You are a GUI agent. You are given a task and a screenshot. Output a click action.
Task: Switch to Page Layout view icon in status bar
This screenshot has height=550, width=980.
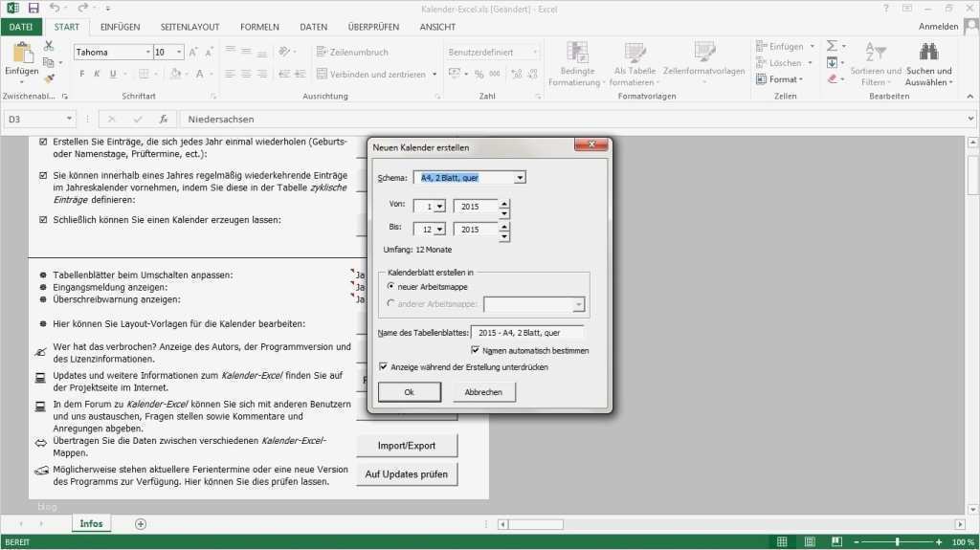(x=810, y=542)
